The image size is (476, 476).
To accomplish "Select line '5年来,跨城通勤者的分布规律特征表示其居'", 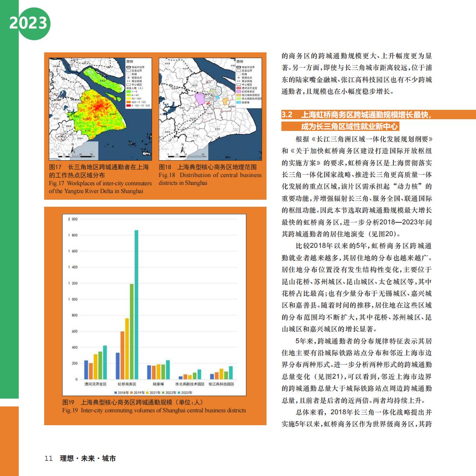I will [364, 341].
